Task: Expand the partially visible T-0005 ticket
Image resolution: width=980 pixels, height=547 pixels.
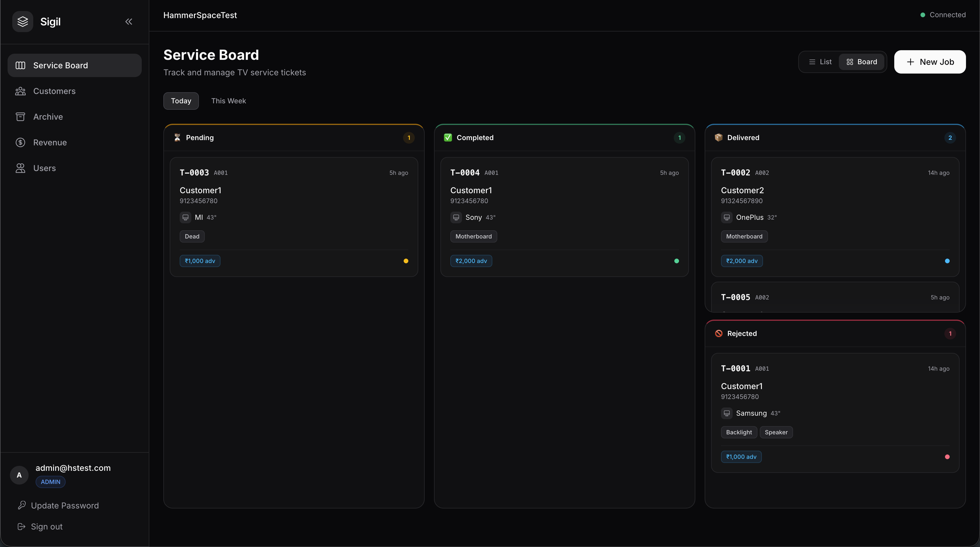Action: 835,297
